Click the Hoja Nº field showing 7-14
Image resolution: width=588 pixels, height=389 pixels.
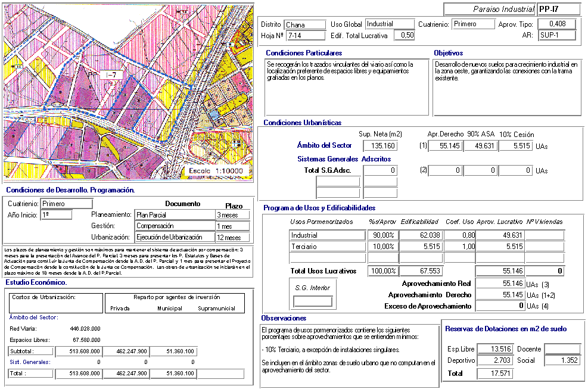click(304, 36)
